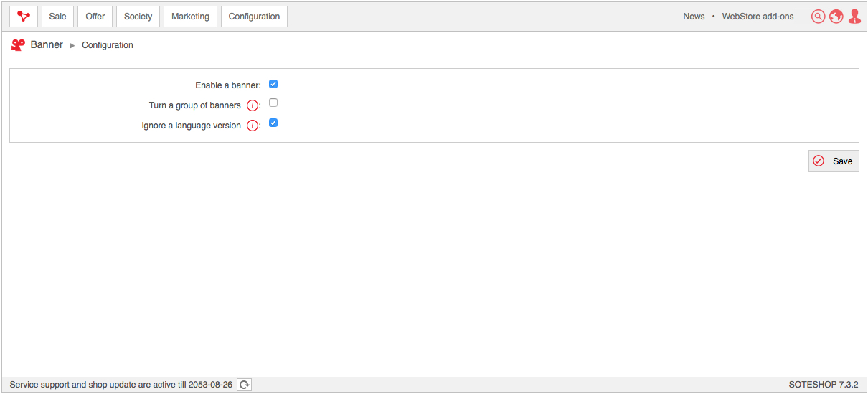868x394 pixels.
Task: Open the SOTESHOP home logo icon
Action: [x=24, y=17]
